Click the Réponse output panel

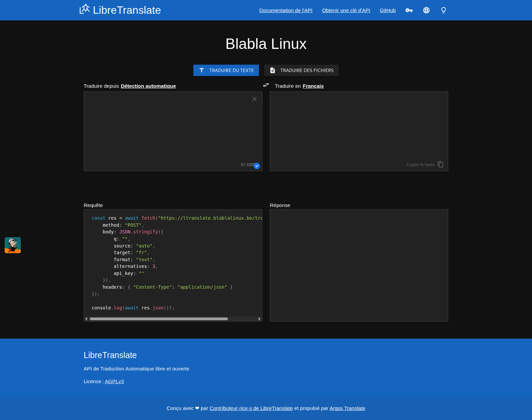point(359,265)
